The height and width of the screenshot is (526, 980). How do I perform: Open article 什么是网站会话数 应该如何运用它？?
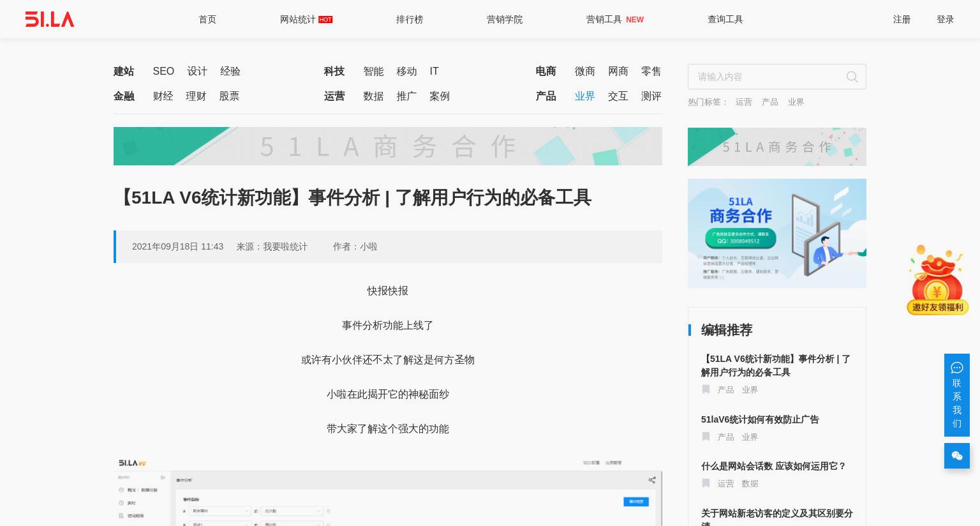pyautogui.click(x=773, y=466)
